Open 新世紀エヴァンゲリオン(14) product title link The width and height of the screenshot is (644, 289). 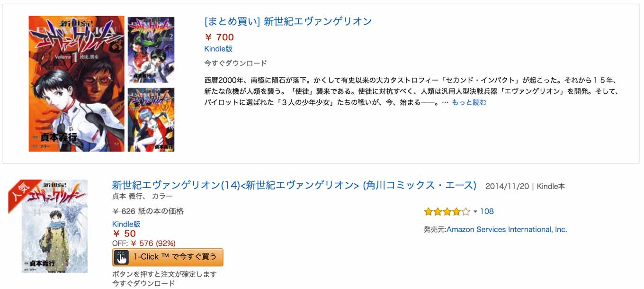pyautogui.click(x=294, y=185)
